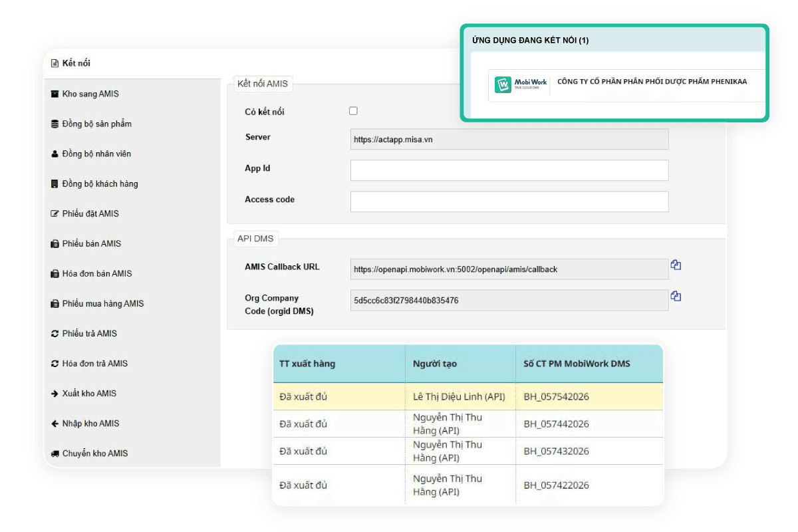This screenshot has height=532, width=798.
Task: Copy the Org Company Code value
Action: click(x=676, y=296)
